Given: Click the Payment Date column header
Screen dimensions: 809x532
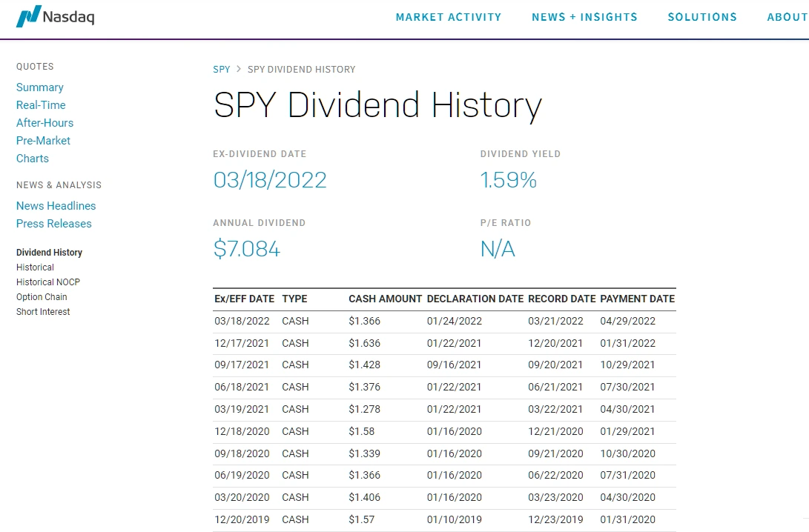Looking at the screenshot, I should [637, 299].
